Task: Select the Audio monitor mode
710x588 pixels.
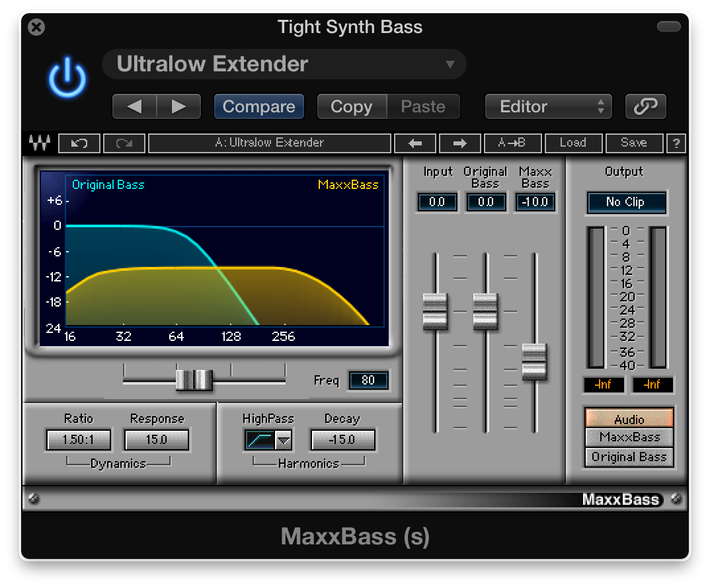Action: [x=629, y=419]
